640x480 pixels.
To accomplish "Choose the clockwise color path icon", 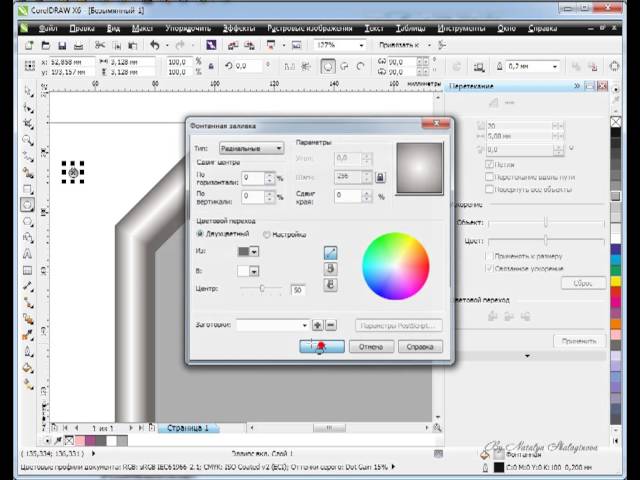I will tap(331, 287).
